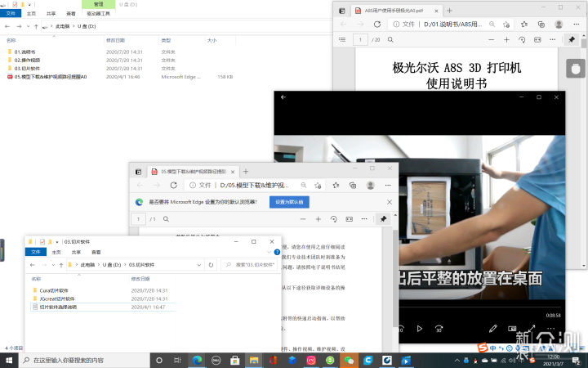Open recent locations dropdown in U盘 Explorer
The height and width of the screenshot is (368, 588).
click(28, 26)
